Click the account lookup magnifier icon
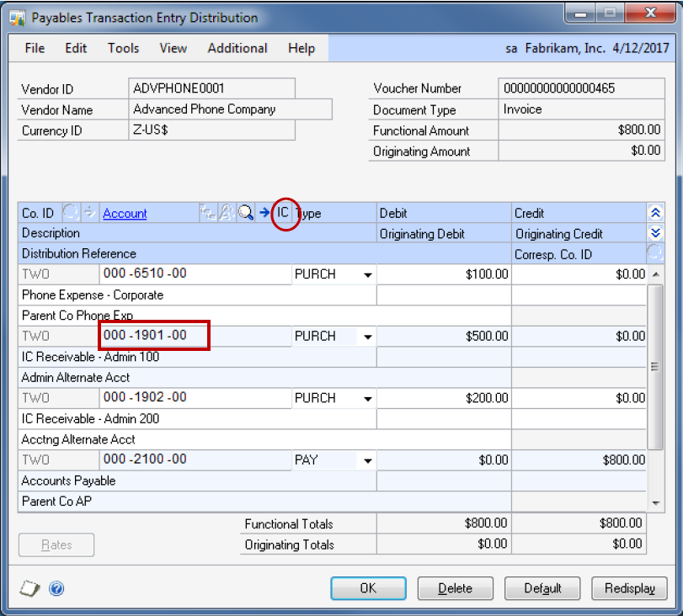 coord(245,214)
